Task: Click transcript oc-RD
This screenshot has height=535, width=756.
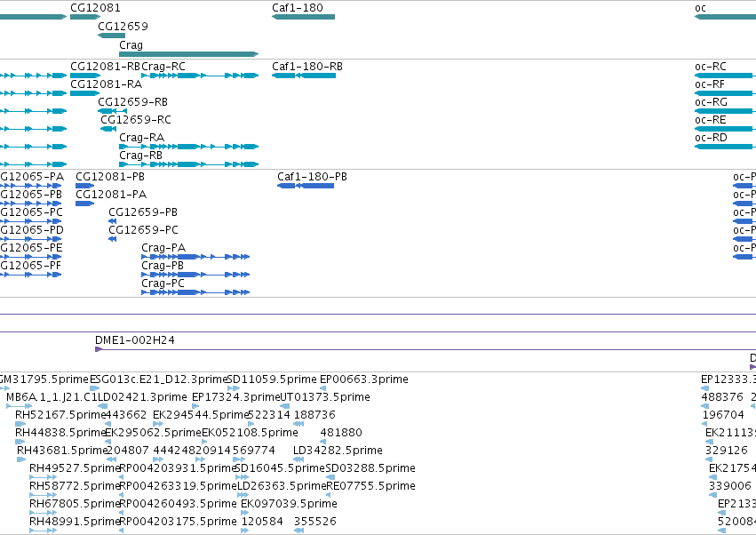Action: click(x=725, y=147)
